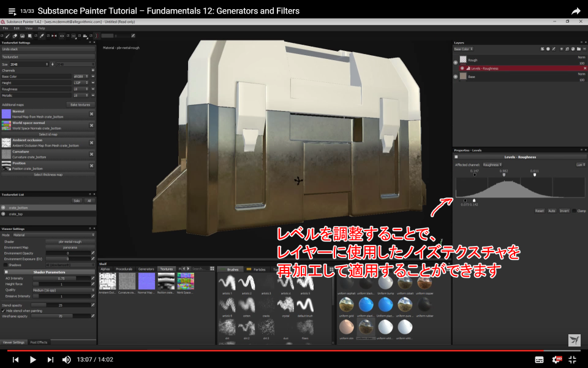Open the View menu
Screen dimensions: 588x368
tap(29, 28)
